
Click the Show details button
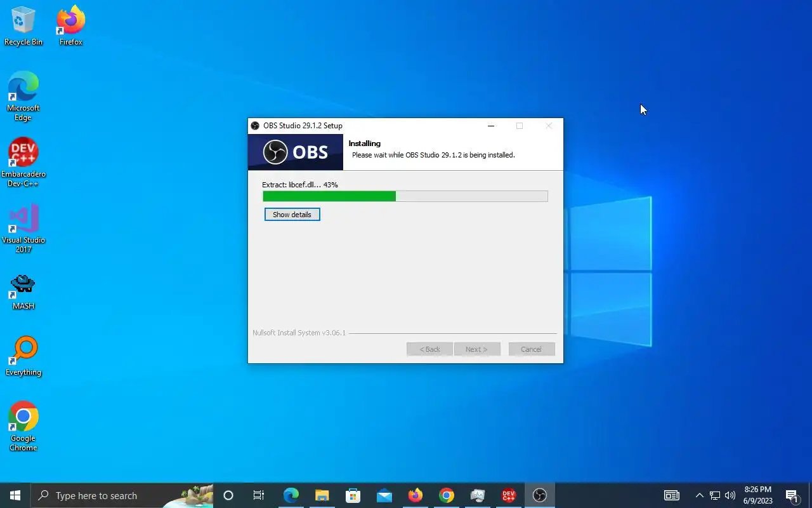[x=292, y=215]
